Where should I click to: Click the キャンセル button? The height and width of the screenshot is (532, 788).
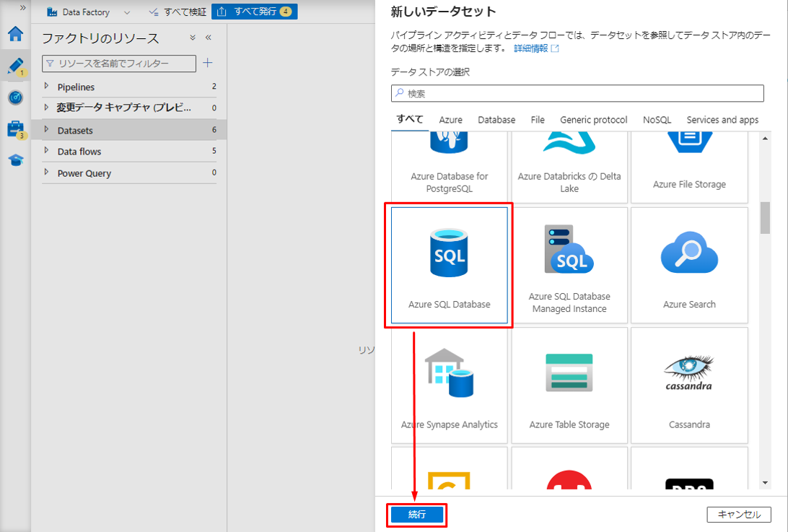(x=739, y=515)
